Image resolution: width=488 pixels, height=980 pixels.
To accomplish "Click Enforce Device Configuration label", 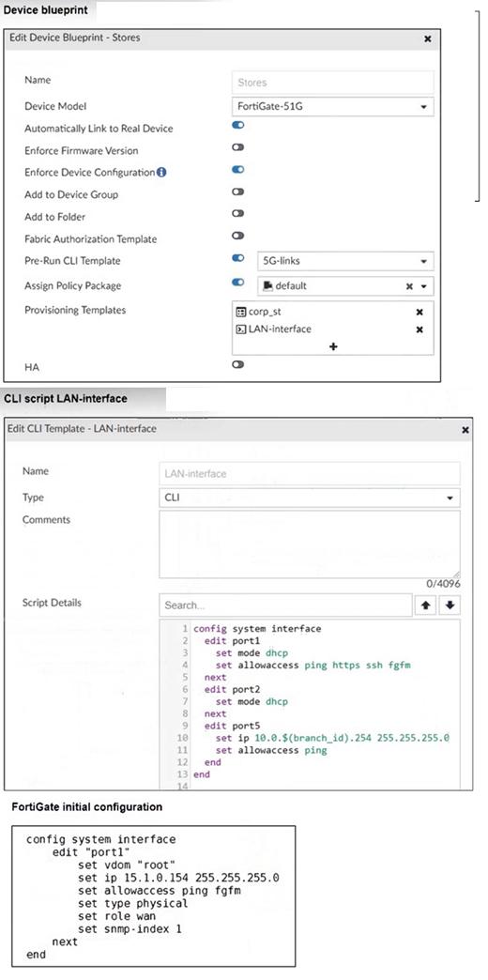I will click(x=89, y=173).
